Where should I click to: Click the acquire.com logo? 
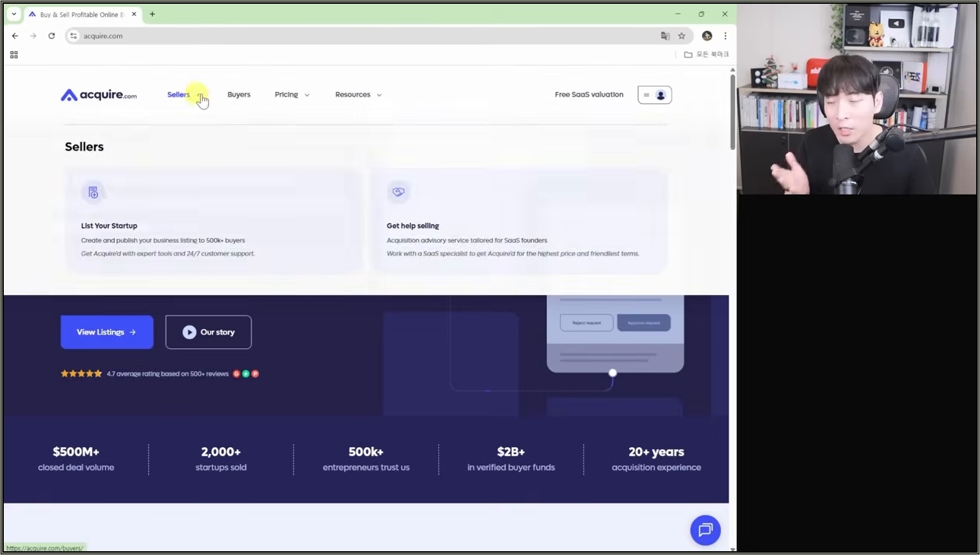[x=99, y=95]
